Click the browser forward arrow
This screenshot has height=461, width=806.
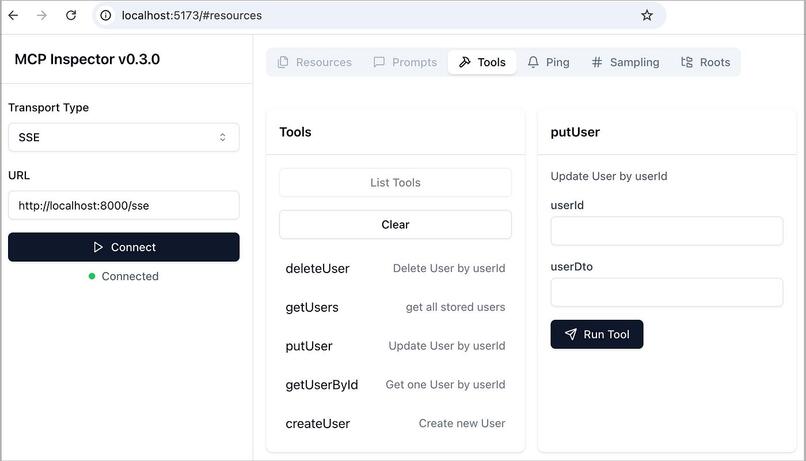[x=42, y=15]
